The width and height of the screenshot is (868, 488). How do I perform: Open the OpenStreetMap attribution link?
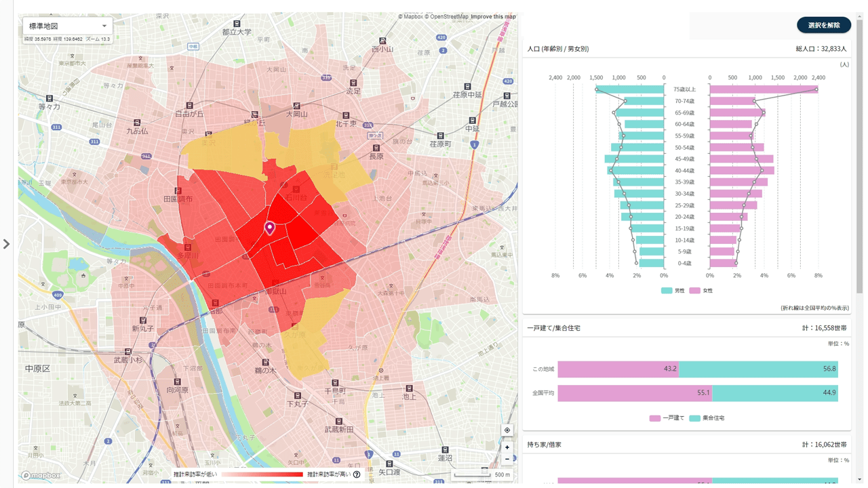[448, 17]
